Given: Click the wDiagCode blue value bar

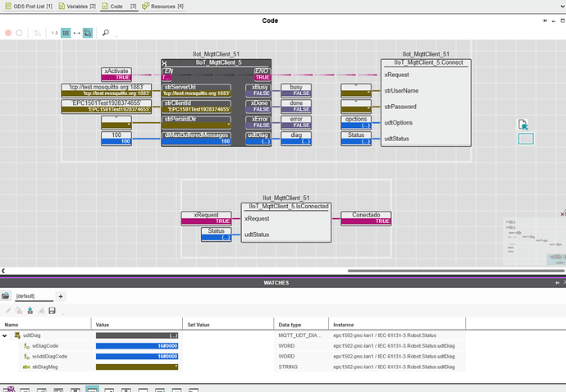Looking at the screenshot, I should point(137,346).
